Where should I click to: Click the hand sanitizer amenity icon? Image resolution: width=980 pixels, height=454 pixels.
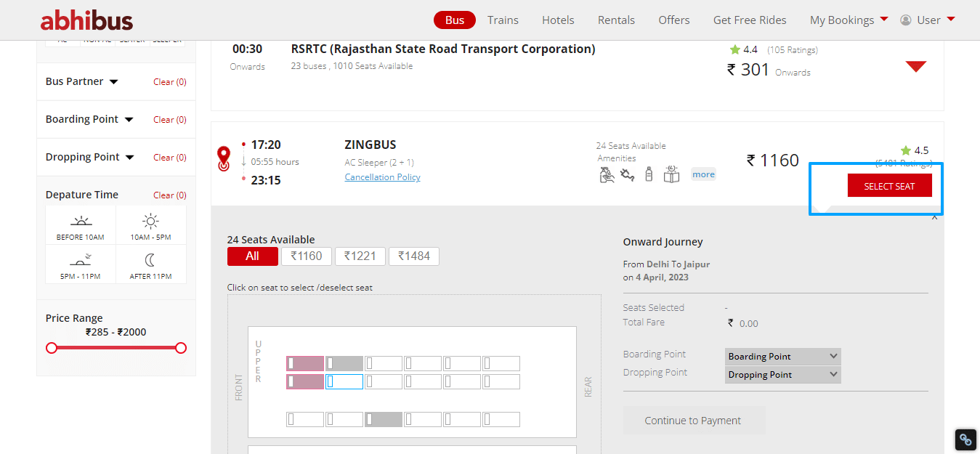[607, 175]
